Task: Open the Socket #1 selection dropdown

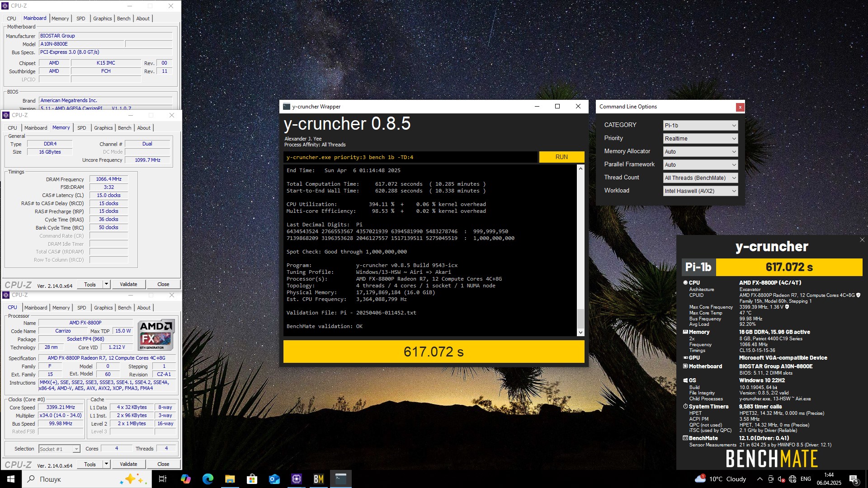Action: [59, 449]
